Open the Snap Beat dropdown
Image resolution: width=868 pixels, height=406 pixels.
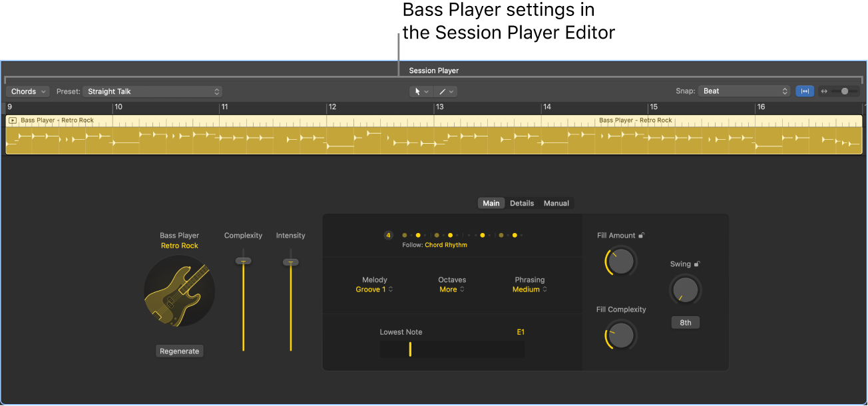coord(744,91)
